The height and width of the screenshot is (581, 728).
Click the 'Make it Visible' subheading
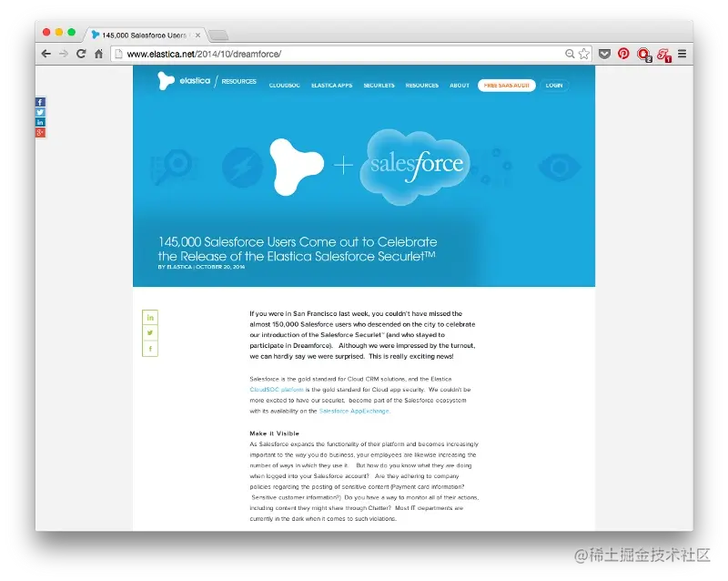(x=275, y=433)
